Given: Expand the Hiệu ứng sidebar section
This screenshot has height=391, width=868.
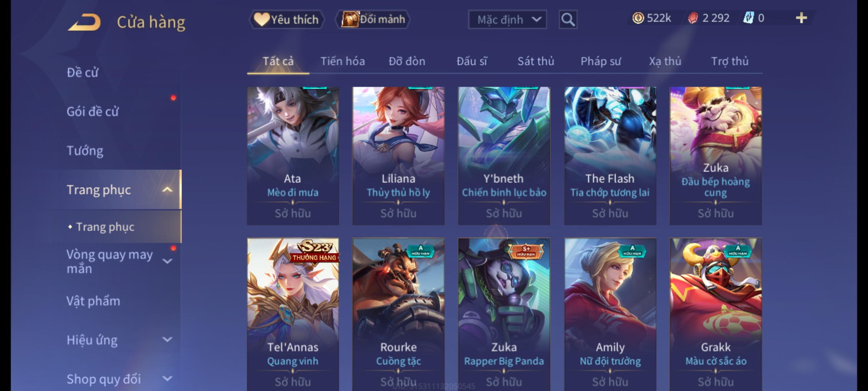Looking at the screenshot, I should pos(167,340).
